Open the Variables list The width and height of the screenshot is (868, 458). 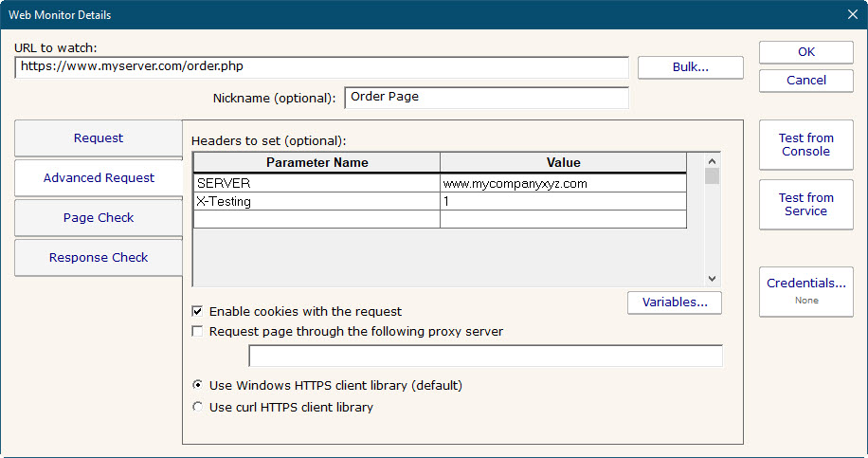pyautogui.click(x=674, y=302)
